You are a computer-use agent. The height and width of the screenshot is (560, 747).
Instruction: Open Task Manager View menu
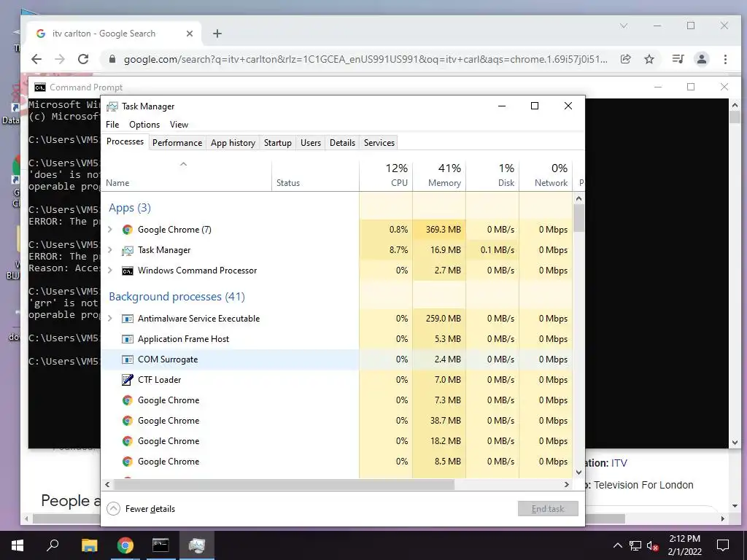pos(179,124)
